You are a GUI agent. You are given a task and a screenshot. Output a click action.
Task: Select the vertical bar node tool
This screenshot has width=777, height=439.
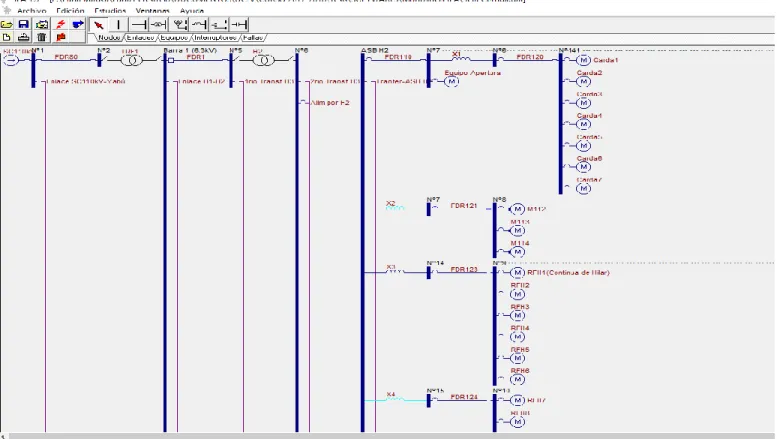[x=118, y=25]
